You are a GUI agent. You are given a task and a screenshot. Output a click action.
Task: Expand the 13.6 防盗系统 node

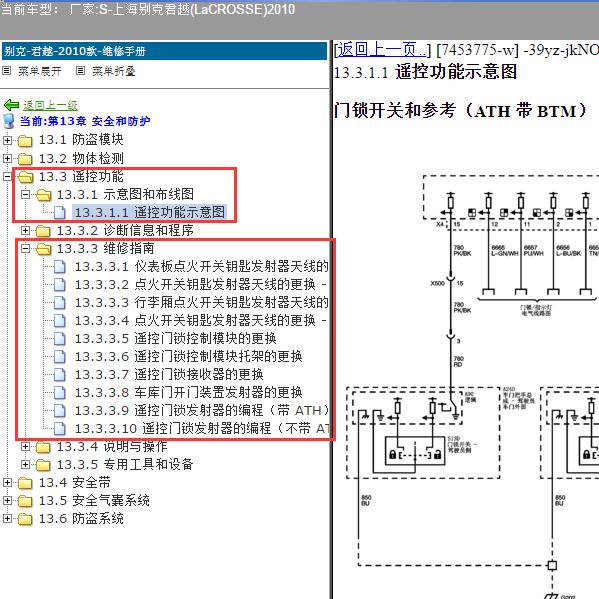click(7, 518)
